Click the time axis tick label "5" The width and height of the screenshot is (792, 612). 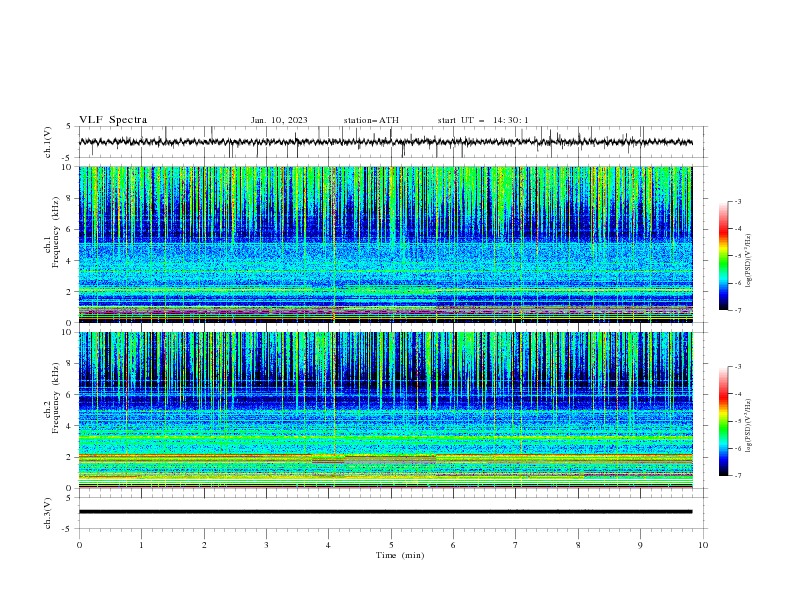tap(391, 545)
